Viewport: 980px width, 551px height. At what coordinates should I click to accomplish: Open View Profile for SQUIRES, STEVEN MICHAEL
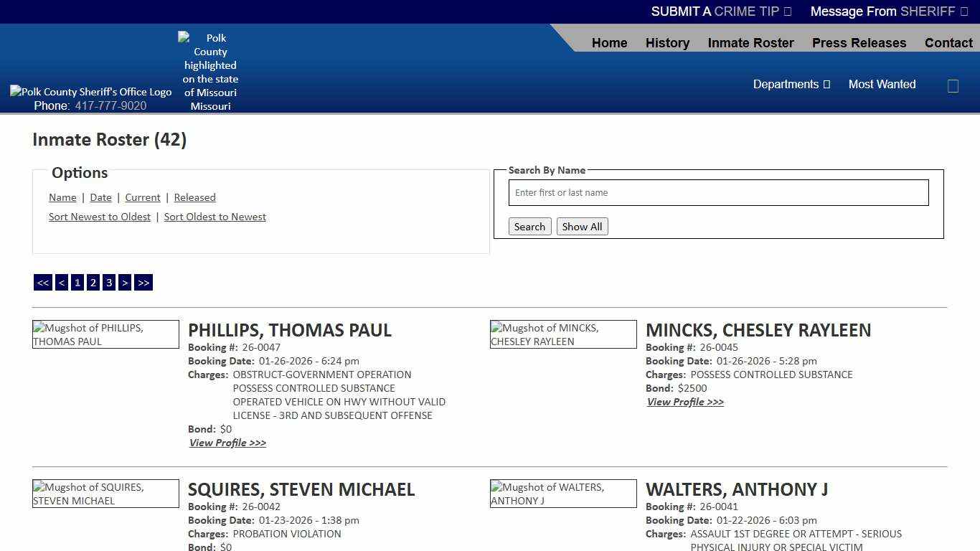coord(227,550)
